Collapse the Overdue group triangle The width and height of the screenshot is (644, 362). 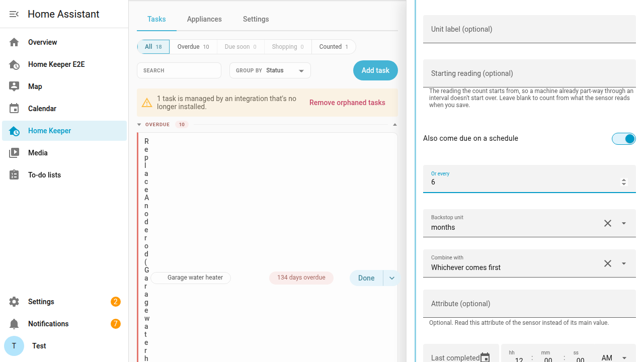click(x=139, y=125)
